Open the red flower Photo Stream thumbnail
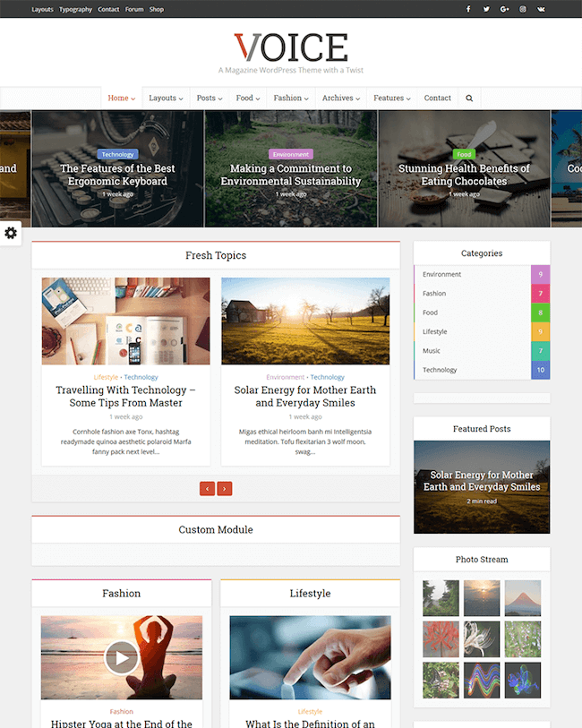582x728 pixels. [441, 639]
